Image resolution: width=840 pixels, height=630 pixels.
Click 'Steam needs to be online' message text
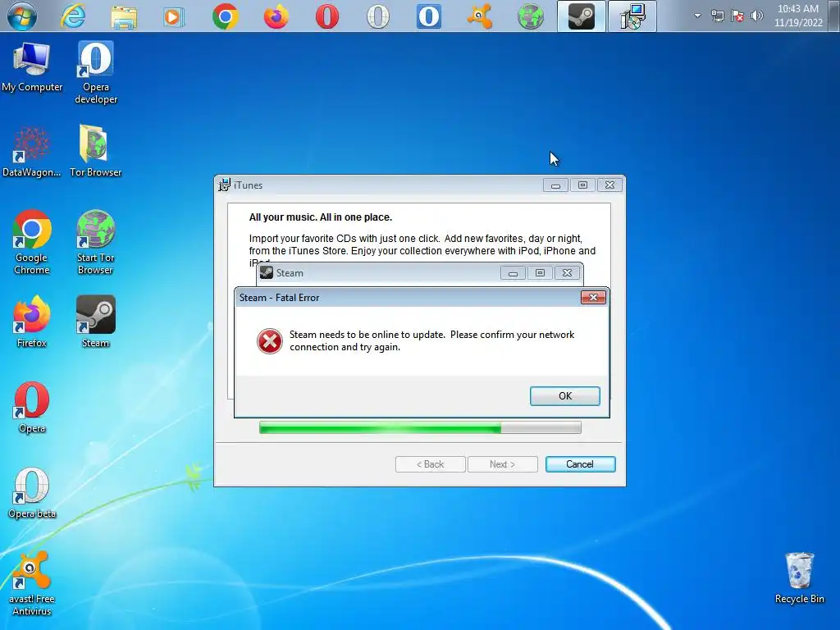[431, 340]
